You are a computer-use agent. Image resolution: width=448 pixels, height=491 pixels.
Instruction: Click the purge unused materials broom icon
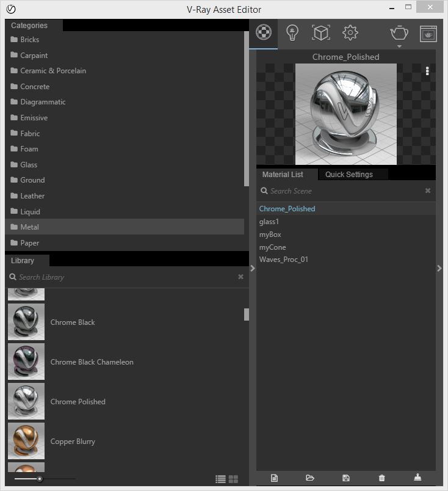click(417, 477)
